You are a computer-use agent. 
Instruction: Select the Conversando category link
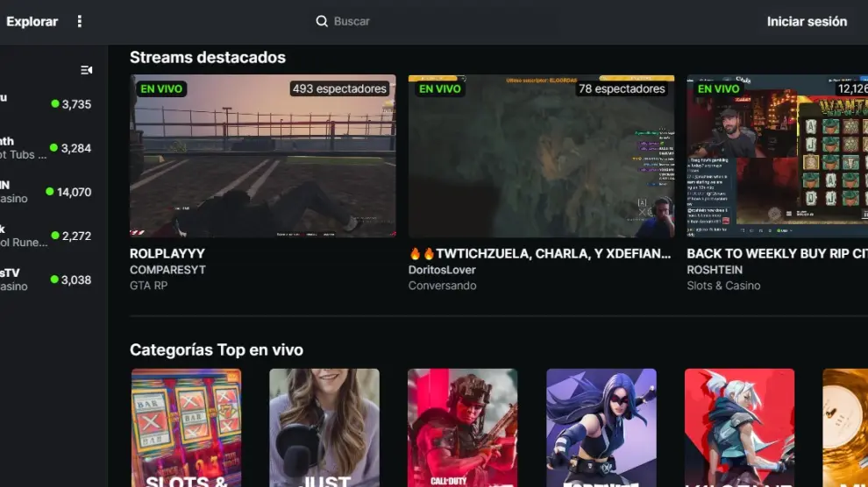(x=442, y=286)
